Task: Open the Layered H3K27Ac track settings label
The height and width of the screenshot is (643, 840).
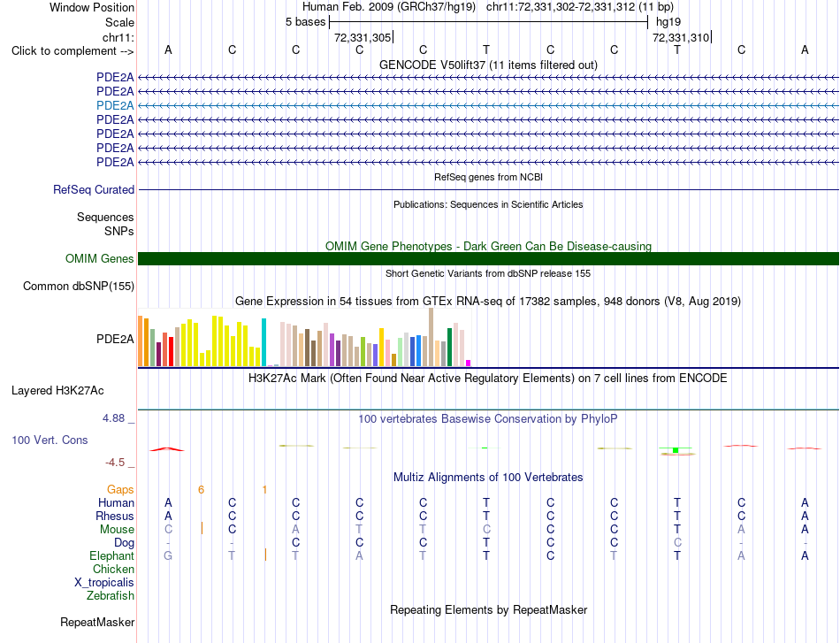Action: pos(57,391)
